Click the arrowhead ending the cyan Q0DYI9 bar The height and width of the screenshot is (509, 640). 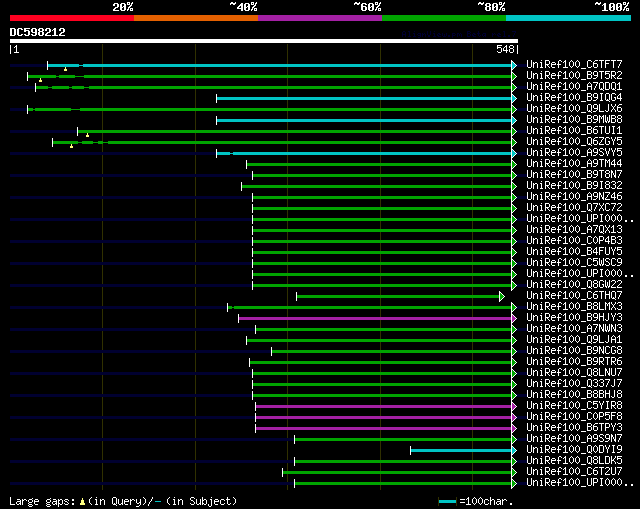click(x=514, y=451)
